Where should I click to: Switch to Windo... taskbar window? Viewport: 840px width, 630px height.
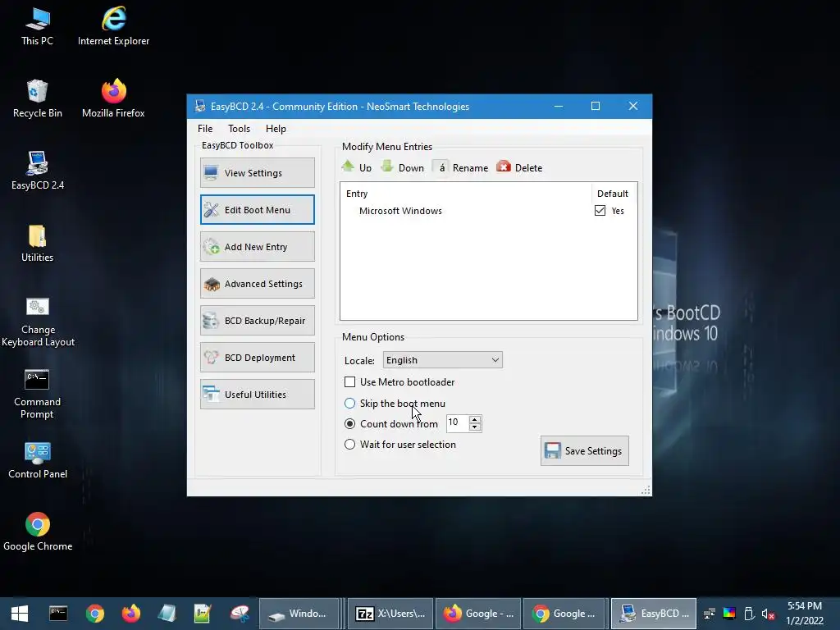tap(299, 614)
